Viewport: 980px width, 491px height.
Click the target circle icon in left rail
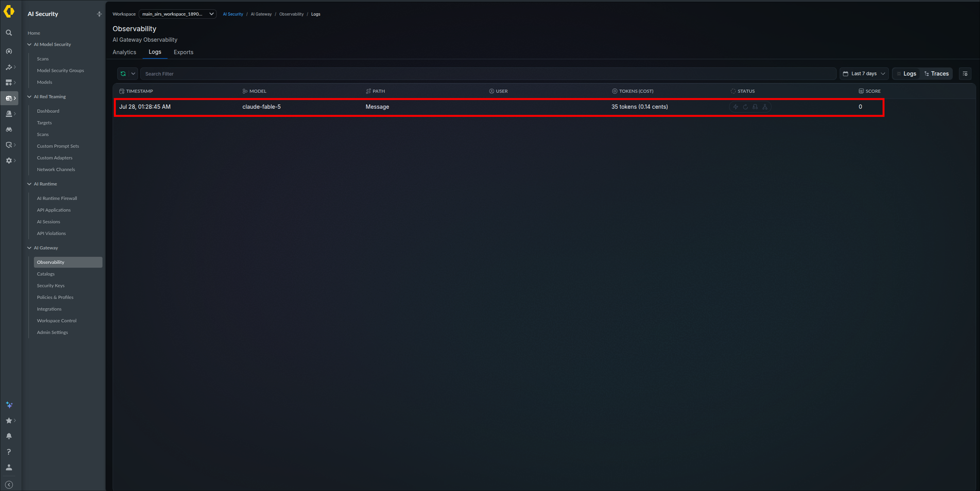(x=9, y=52)
